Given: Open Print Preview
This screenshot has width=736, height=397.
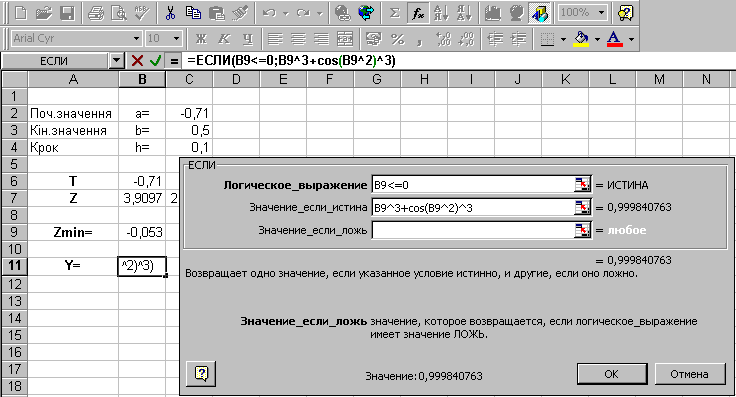Looking at the screenshot, I should point(119,13).
